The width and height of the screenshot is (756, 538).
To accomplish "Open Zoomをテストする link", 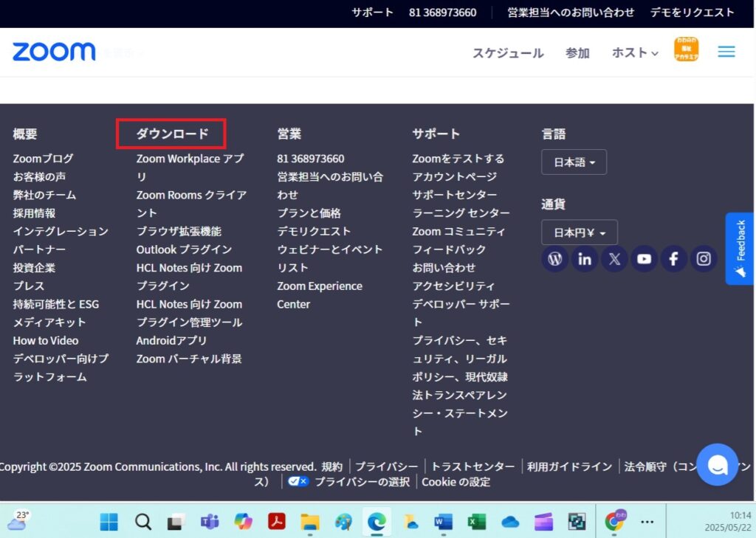I will point(458,158).
